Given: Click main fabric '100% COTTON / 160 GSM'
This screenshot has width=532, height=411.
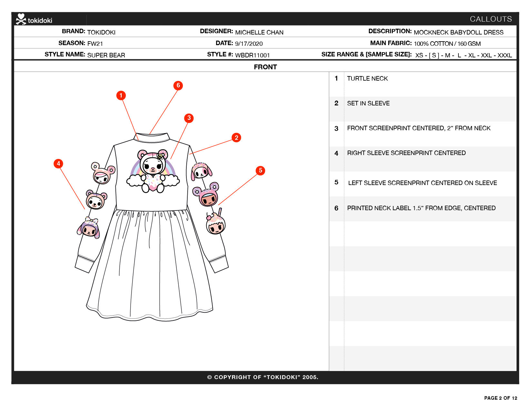Looking at the screenshot, I should 447,44.
